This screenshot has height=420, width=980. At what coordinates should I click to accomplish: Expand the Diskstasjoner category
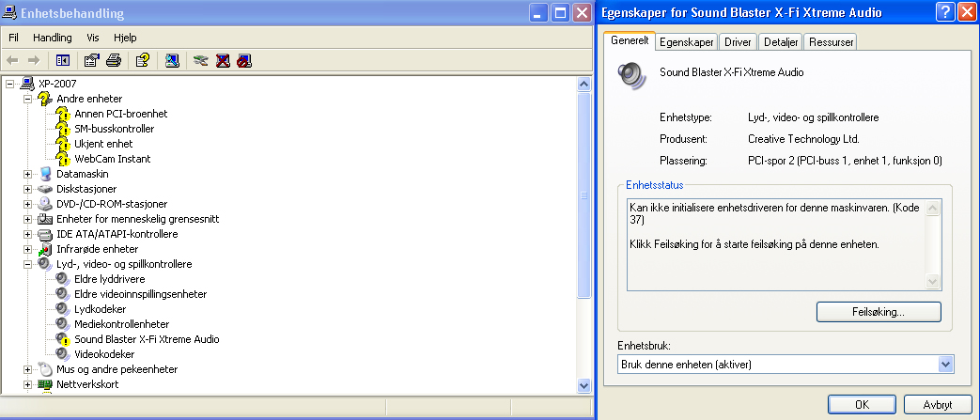click(27, 189)
